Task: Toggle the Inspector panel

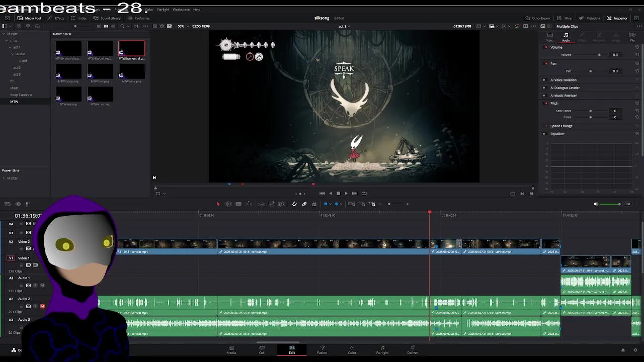Action: 617,18
